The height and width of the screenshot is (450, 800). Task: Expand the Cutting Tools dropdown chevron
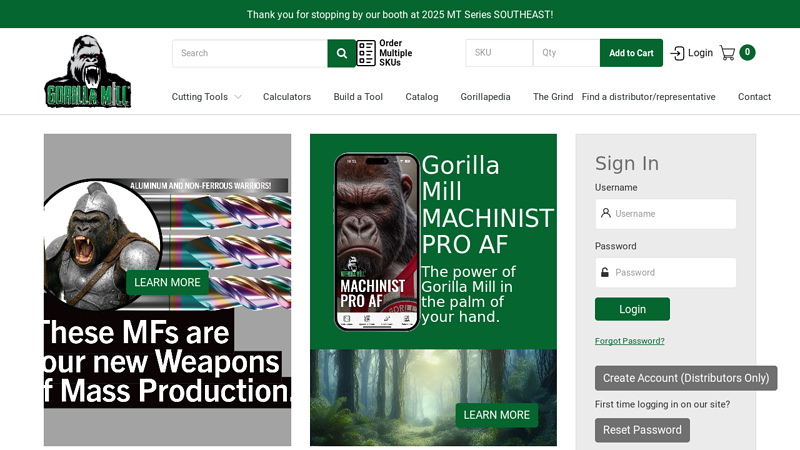[x=238, y=97]
